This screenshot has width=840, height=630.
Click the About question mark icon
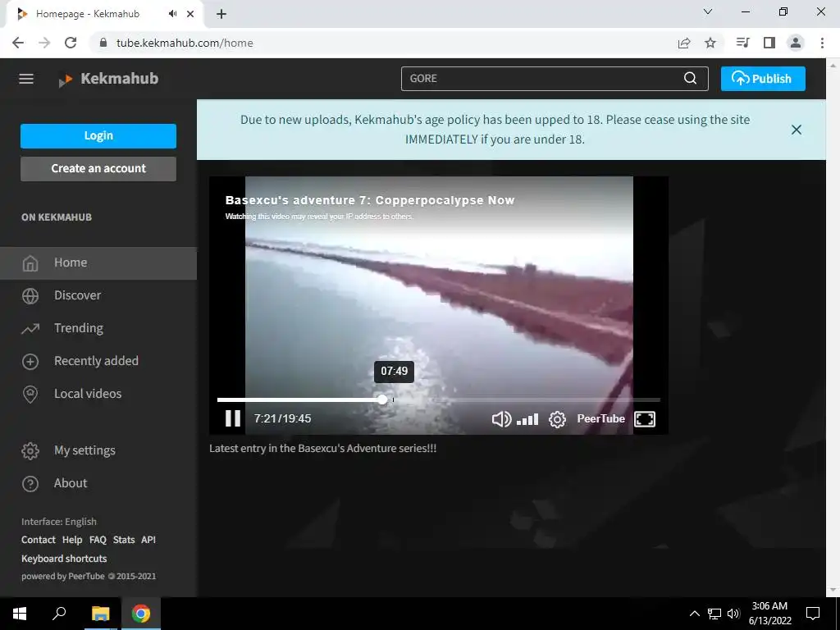[30, 484]
